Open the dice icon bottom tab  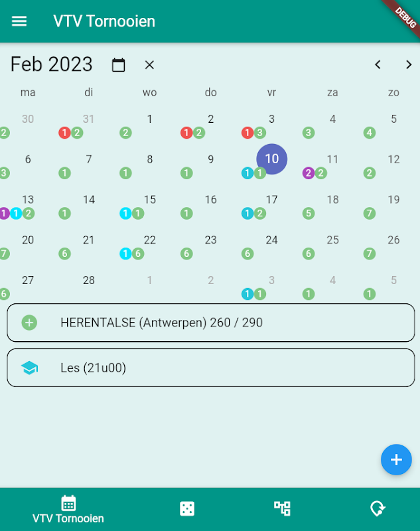(187, 508)
